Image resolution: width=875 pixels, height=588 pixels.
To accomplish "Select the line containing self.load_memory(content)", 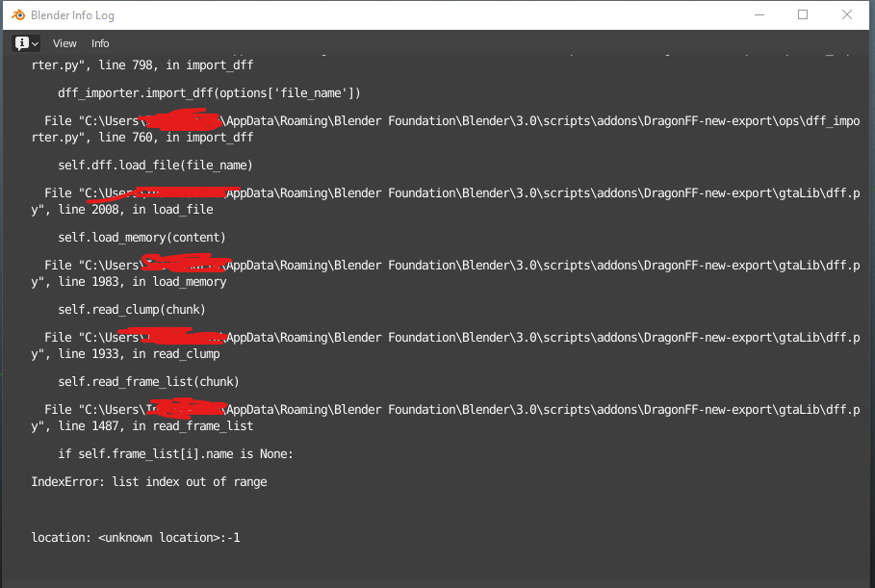I will 140,237.
